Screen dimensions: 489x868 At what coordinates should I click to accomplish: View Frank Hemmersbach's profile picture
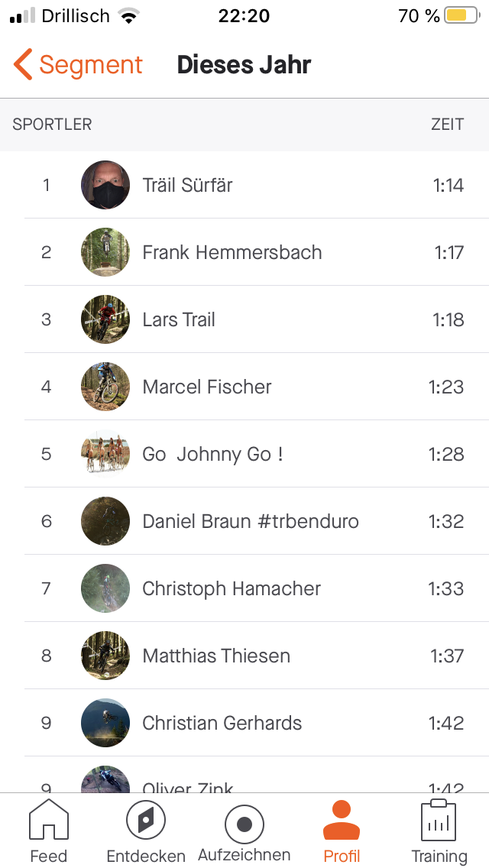click(105, 252)
